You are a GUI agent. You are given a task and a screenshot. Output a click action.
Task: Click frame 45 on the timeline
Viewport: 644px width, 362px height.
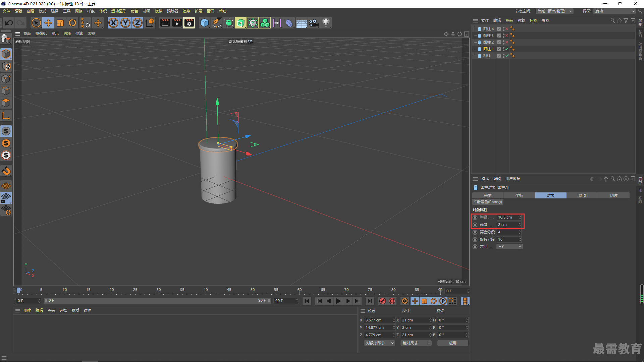pos(229,290)
